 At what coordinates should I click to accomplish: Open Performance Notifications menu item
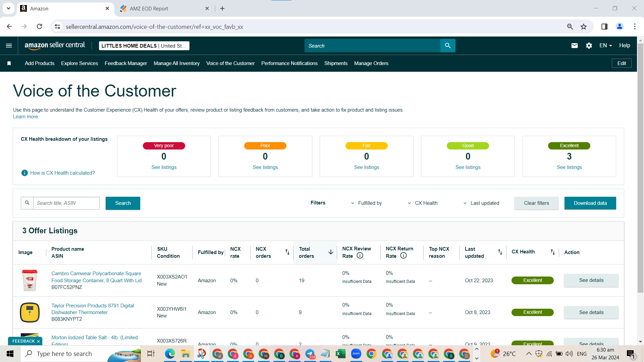pyautogui.click(x=289, y=63)
